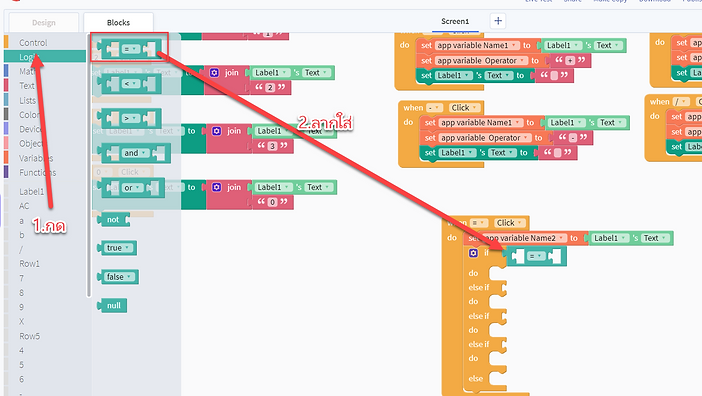Open the "and" dropdown in the flyout
The image size is (702, 396).
tap(135, 153)
